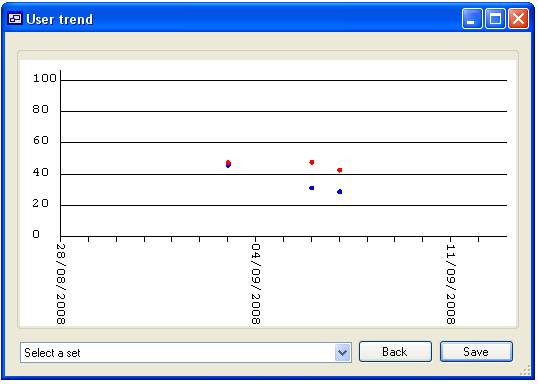The height and width of the screenshot is (384, 538).
Task: Click the Save button
Action: [x=476, y=352]
